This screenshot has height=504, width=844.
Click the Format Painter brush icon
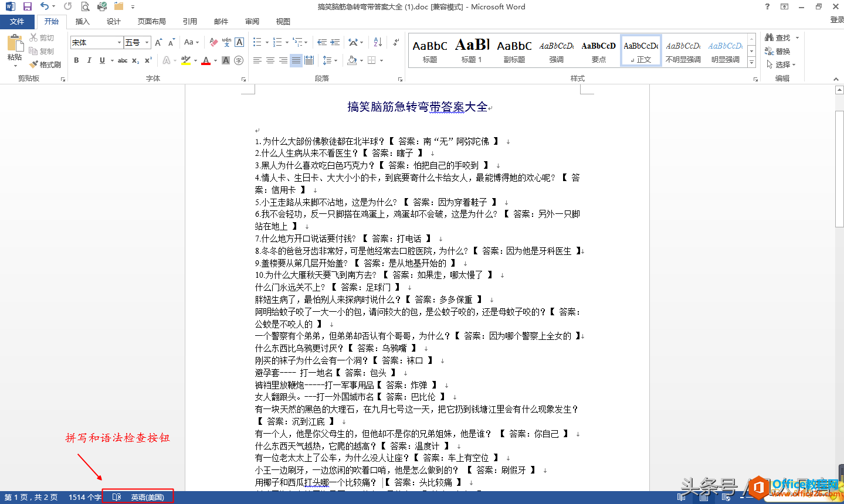click(x=33, y=64)
